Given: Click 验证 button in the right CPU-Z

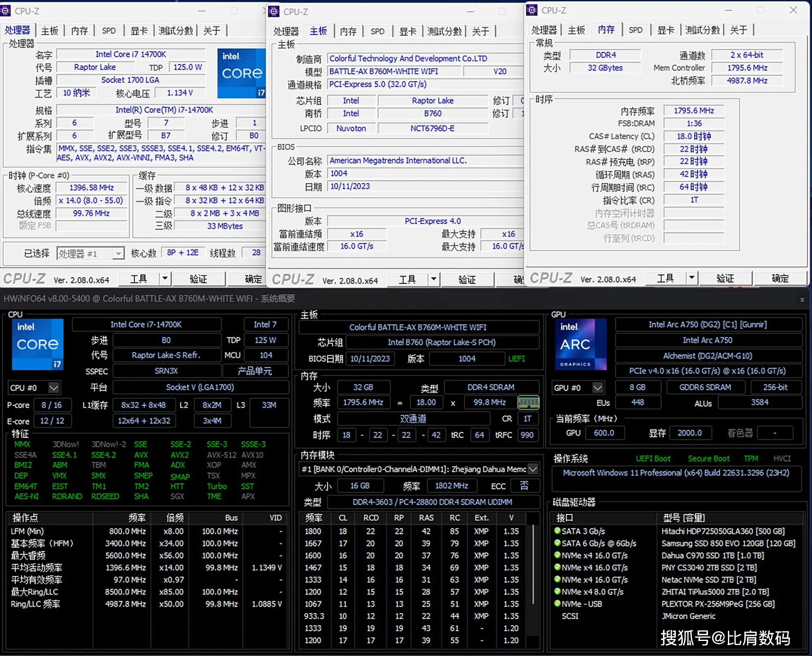Looking at the screenshot, I should (x=726, y=278).
